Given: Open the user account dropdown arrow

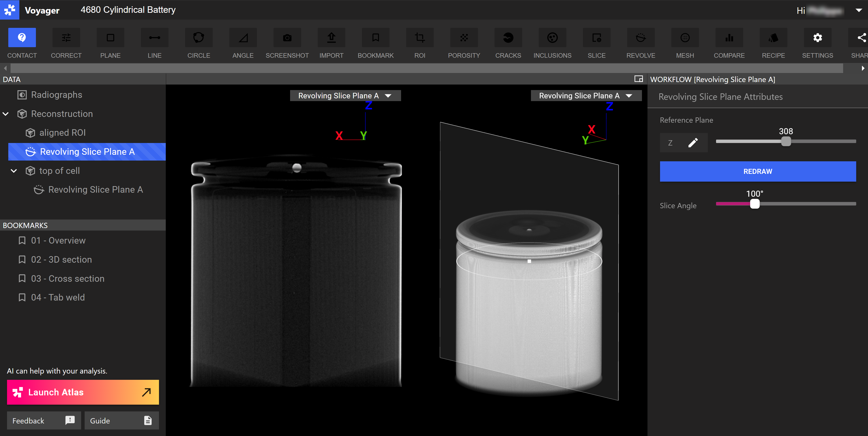Looking at the screenshot, I should coord(858,11).
